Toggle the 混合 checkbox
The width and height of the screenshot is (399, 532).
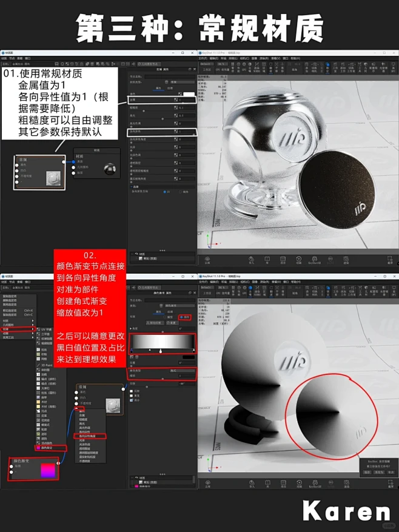tap(132, 400)
